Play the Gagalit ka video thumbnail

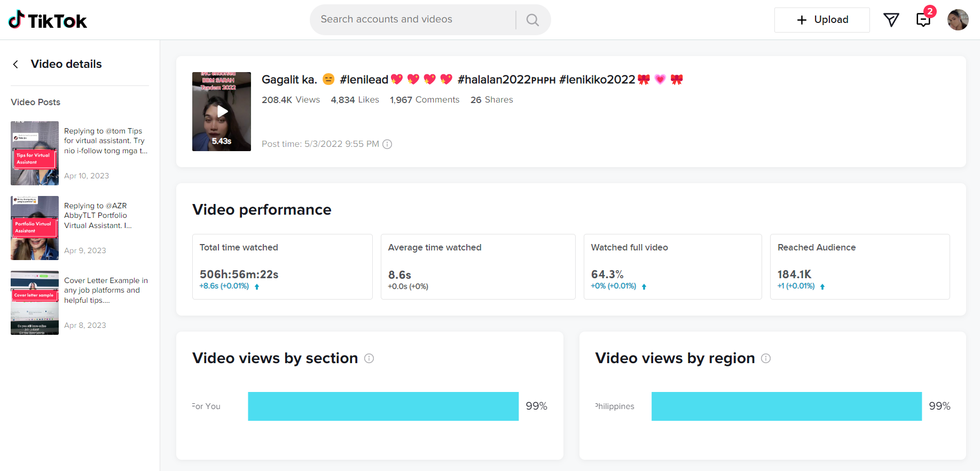222,112
